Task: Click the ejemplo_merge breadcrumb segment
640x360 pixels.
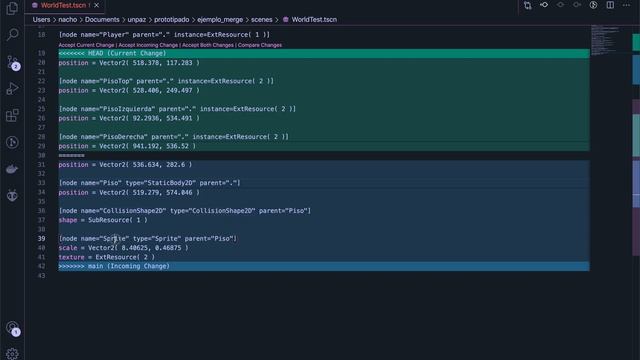Action: tap(220, 20)
